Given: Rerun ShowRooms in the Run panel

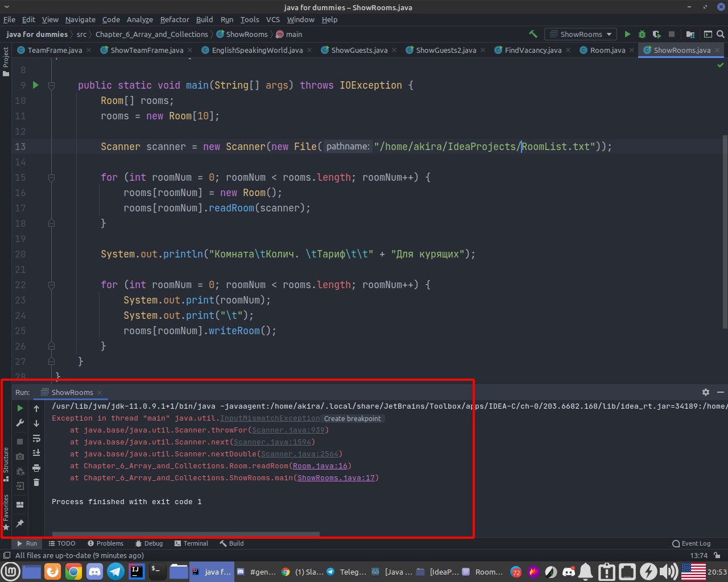Looking at the screenshot, I should (20, 408).
